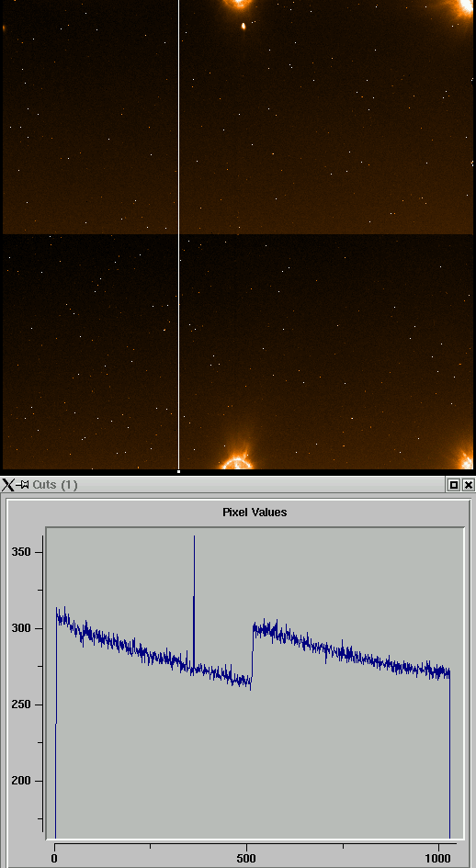
Task: Click the tall spike in the pixel plot
Action: coord(194,601)
